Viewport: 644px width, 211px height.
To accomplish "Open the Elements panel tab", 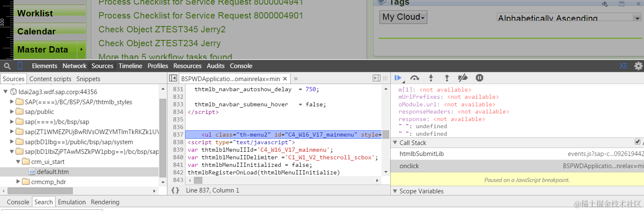I will [45, 66].
